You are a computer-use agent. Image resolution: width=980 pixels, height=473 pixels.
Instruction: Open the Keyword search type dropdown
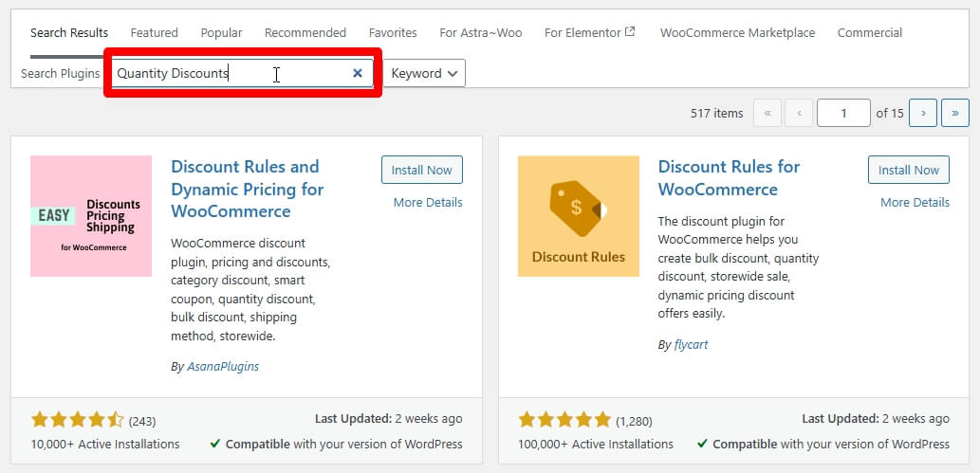click(424, 73)
